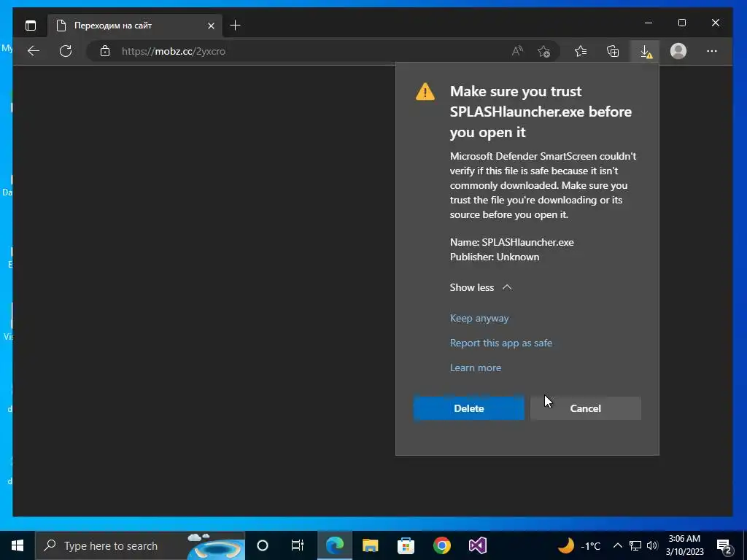Click the 'Publisher: Unknown' text
Viewport: 747px width, 560px height.
coord(495,257)
